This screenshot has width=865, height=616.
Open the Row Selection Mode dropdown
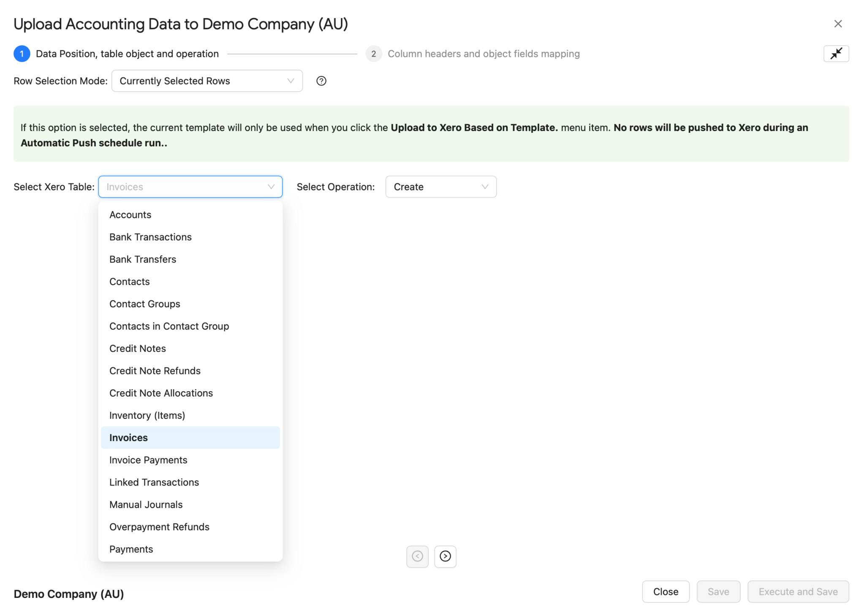207,81
